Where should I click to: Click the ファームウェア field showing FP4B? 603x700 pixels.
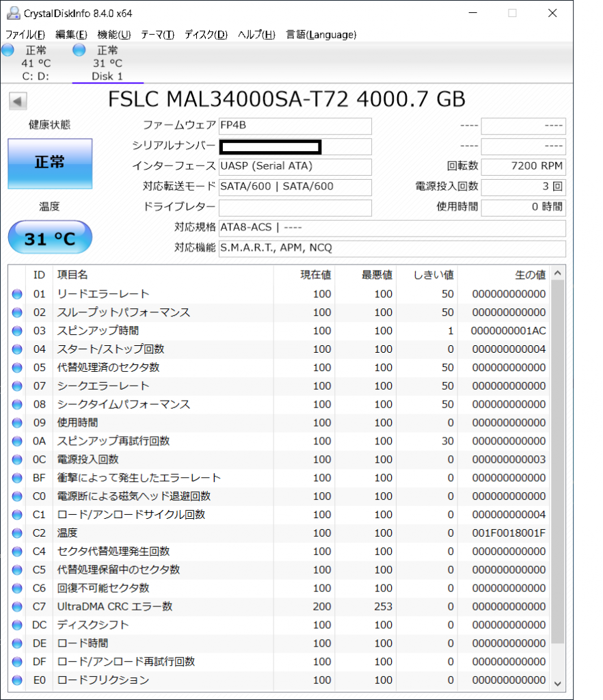click(x=295, y=126)
